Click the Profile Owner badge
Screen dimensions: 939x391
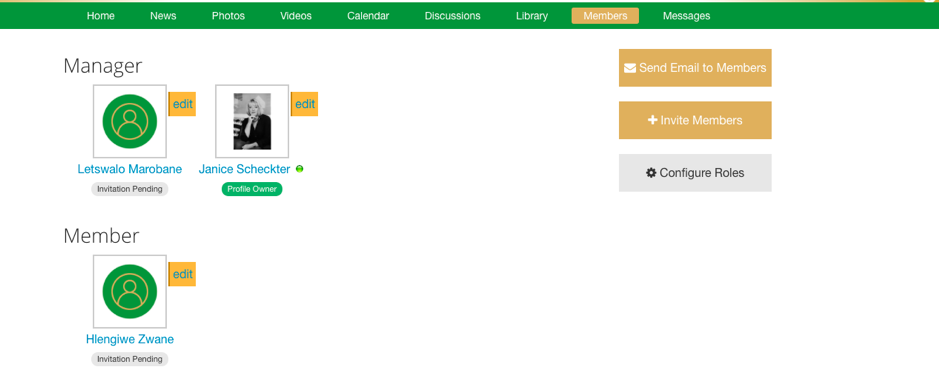pyautogui.click(x=252, y=189)
